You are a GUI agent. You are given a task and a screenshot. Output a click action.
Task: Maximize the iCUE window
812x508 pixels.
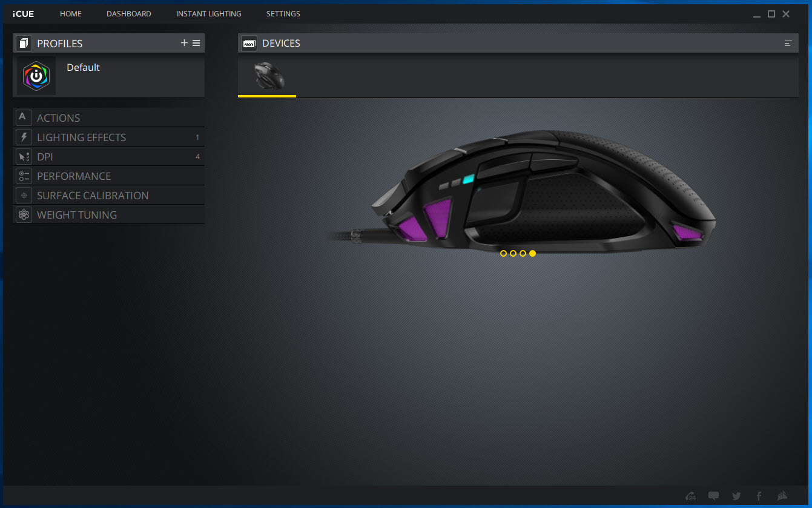coord(771,14)
